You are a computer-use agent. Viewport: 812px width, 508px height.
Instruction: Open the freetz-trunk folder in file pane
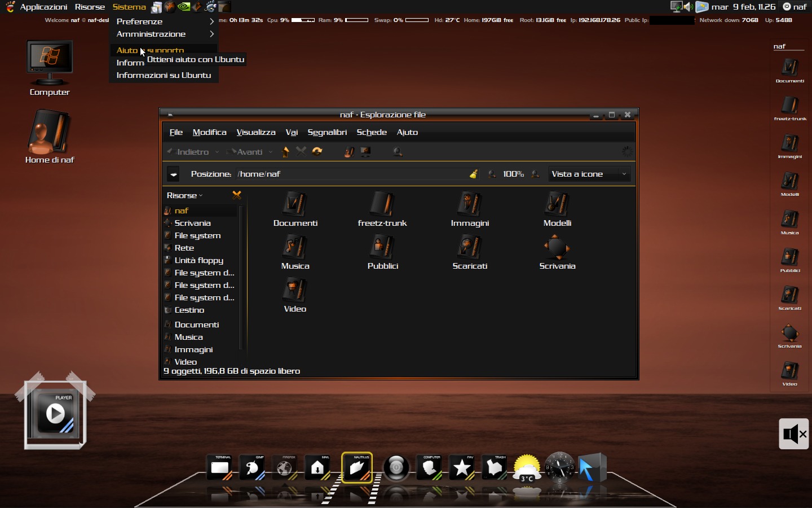point(382,209)
